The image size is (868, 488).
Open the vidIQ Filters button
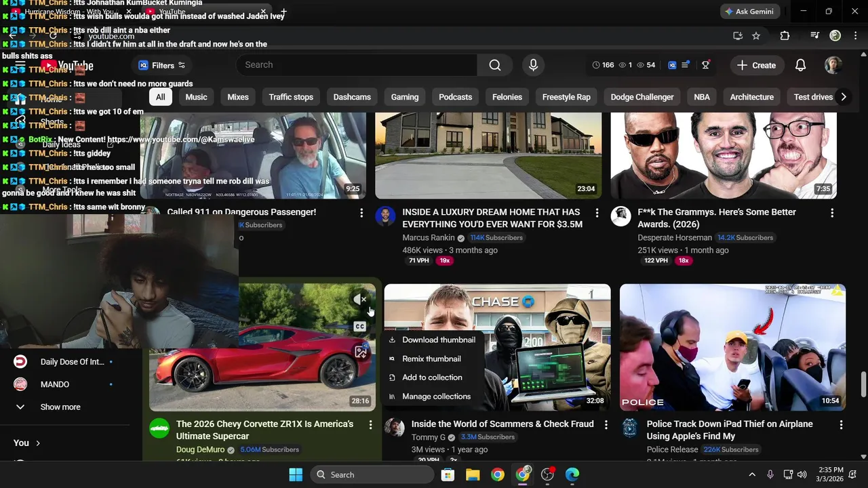pos(162,65)
